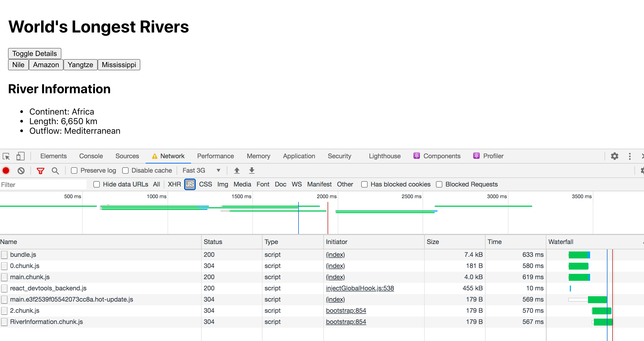Click the Toggle Details button
This screenshot has height=341, width=644.
35,54
